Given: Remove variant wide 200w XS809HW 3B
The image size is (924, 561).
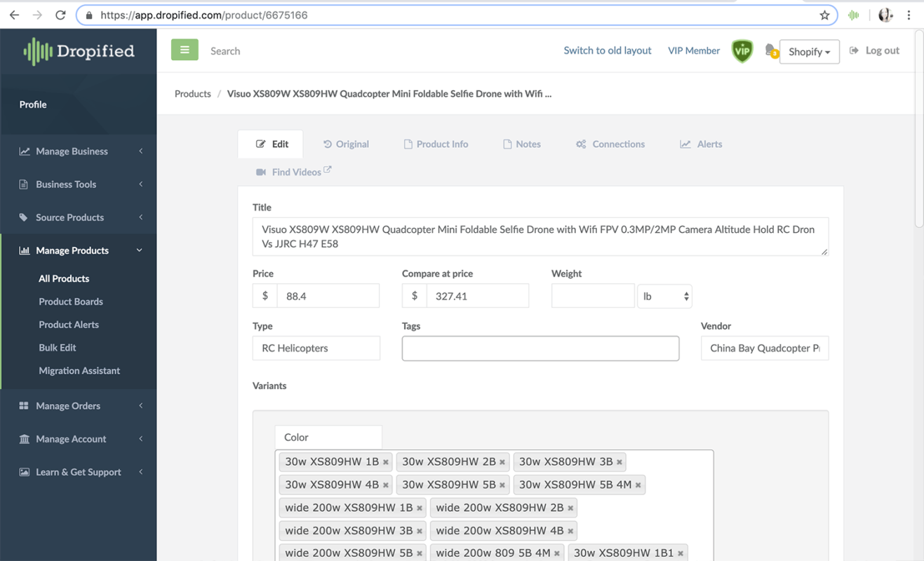Looking at the screenshot, I should 420,532.
